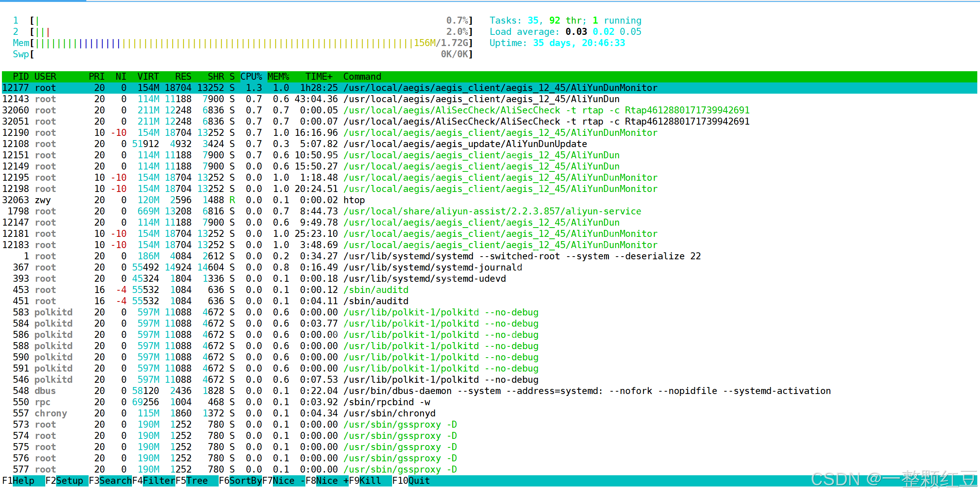Select the htop process row

(x=354, y=200)
